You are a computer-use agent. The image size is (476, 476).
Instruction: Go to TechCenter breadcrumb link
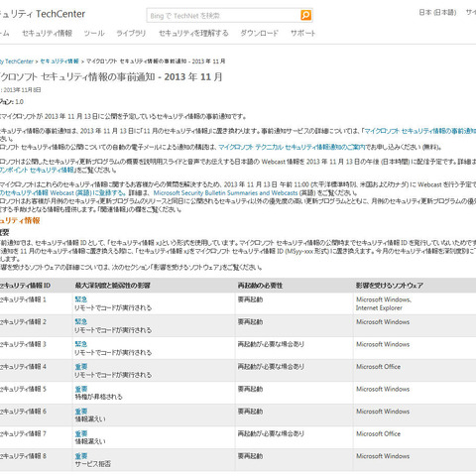(17, 61)
